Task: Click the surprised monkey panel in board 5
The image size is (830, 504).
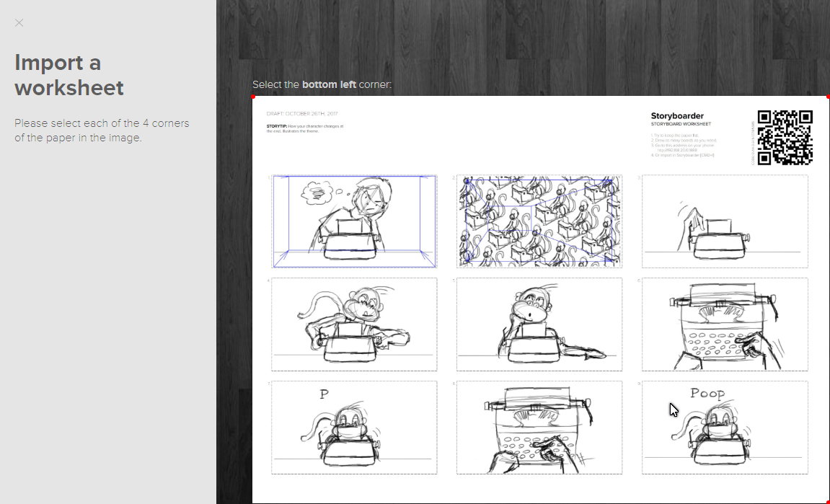Action: (x=539, y=324)
